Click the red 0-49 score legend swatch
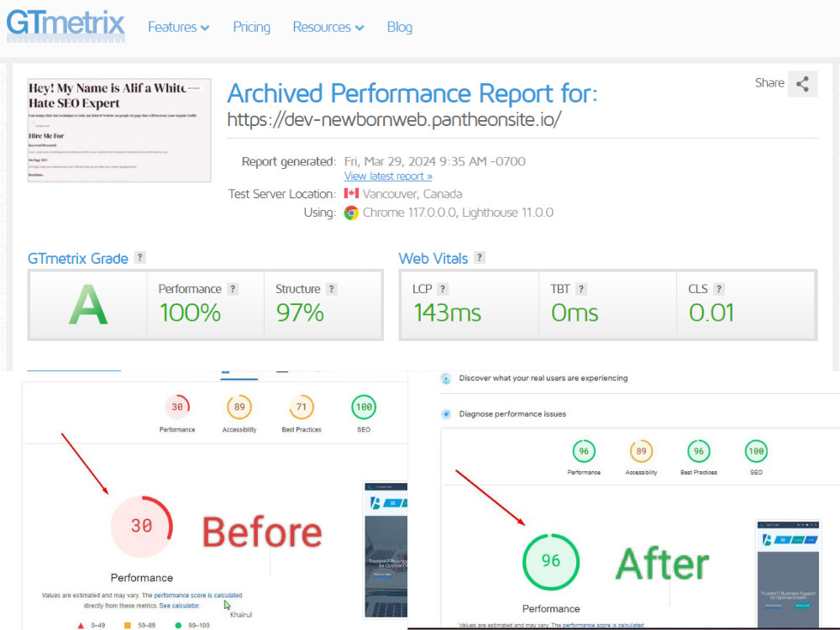Viewport: 840px width, 630px height. click(80, 625)
